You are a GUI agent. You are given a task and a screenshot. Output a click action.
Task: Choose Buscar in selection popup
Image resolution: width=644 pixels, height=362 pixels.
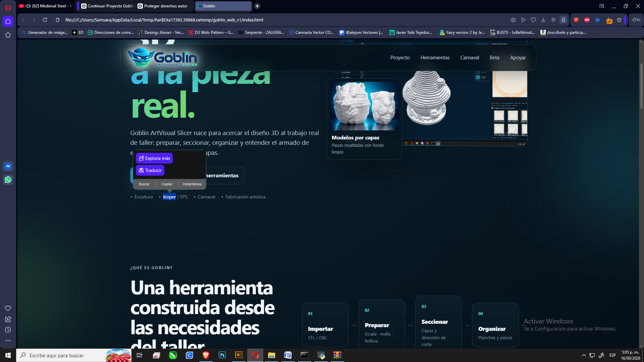[144, 184]
